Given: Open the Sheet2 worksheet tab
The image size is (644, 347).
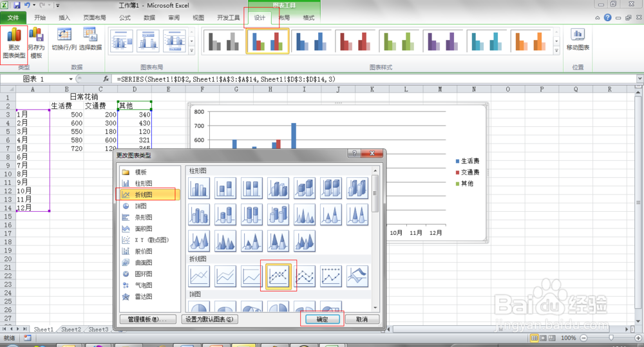Looking at the screenshot, I should (71, 330).
